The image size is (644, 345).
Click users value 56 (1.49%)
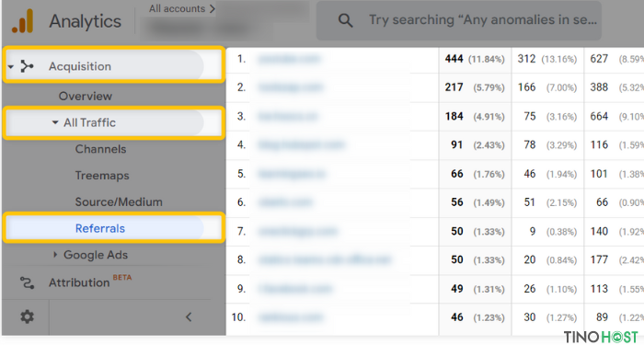[x=477, y=202]
